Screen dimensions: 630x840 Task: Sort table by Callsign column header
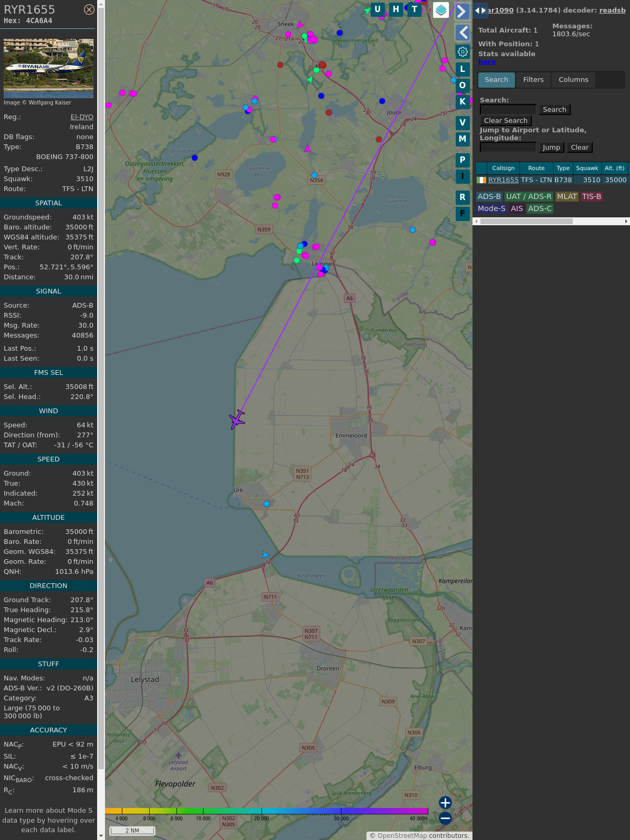503,169
